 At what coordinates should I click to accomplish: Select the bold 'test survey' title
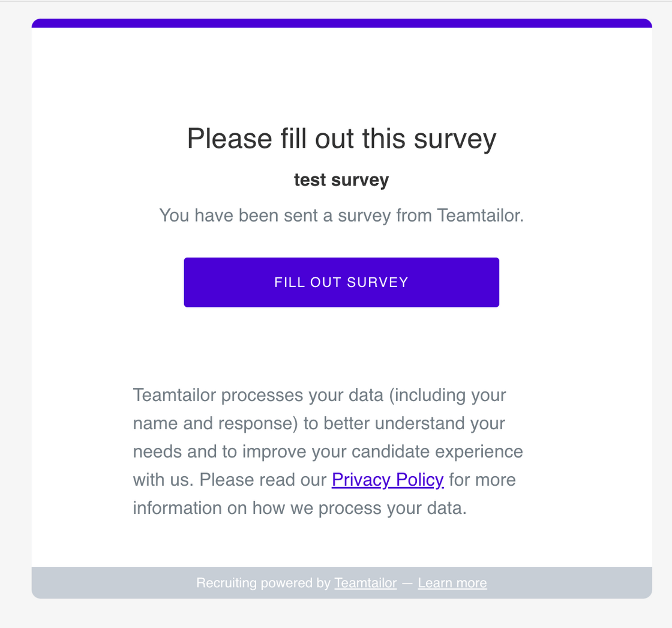click(x=341, y=180)
